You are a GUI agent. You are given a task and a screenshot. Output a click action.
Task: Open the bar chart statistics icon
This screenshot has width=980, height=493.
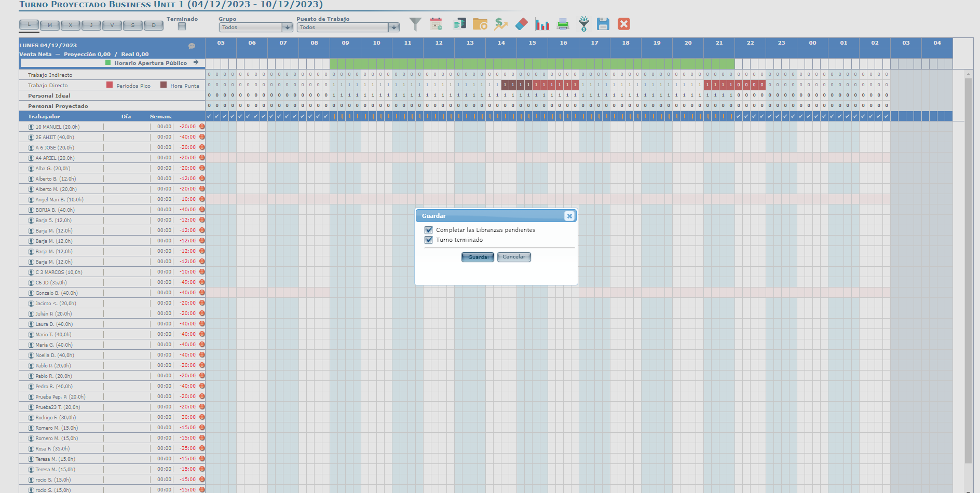pyautogui.click(x=542, y=24)
